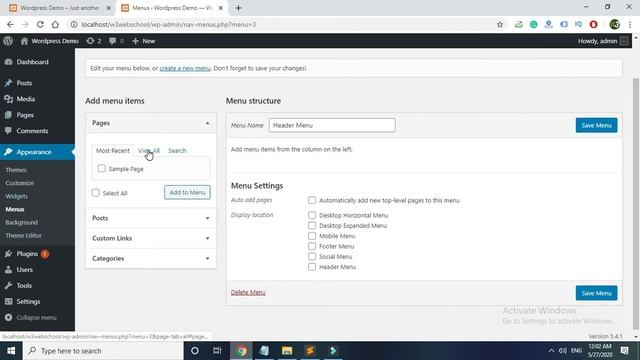
Task: Collapse the admin sidebar menu
Action: (37, 317)
